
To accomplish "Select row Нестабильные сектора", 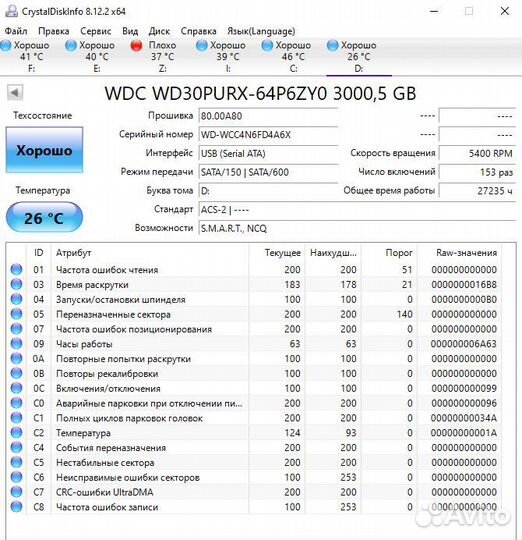I will [x=254, y=463].
